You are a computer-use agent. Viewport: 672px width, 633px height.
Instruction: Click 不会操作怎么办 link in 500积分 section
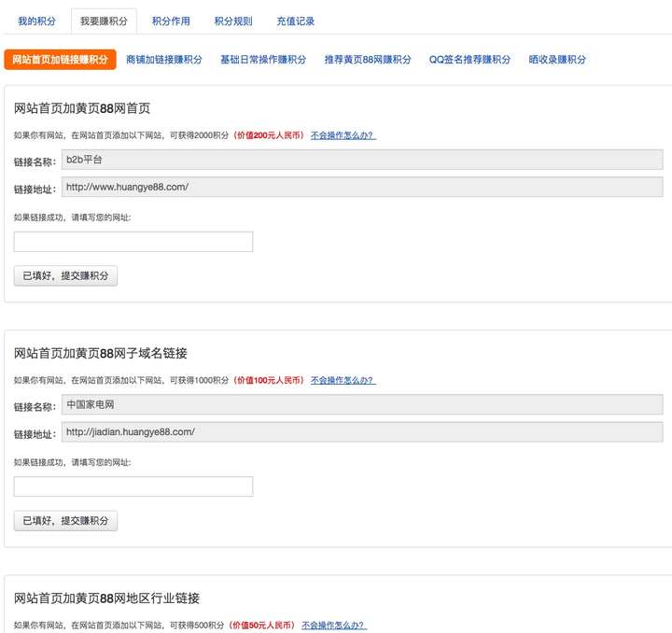click(x=334, y=626)
